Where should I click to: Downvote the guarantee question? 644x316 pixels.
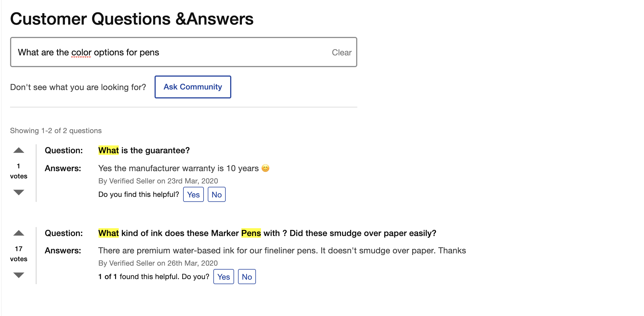pos(19,192)
